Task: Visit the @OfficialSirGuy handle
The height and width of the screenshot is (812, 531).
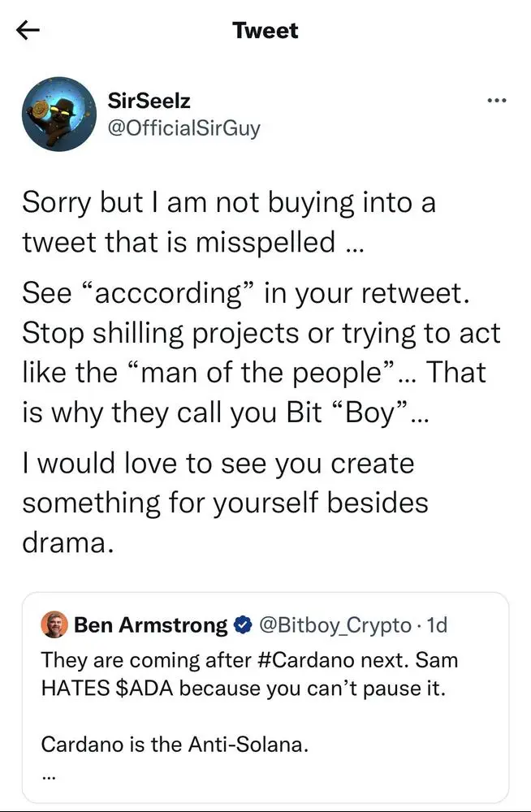Action: 183,127
